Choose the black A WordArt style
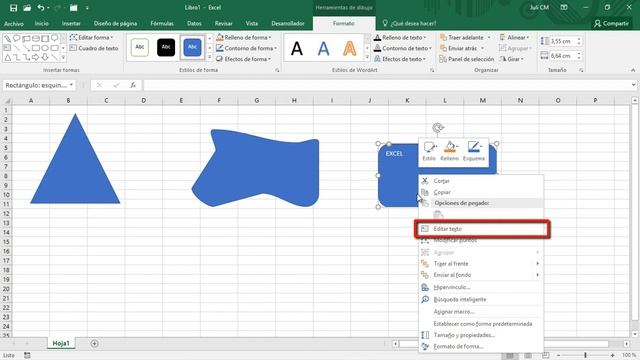This screenshot has width=640, height=360. [297, 49]
